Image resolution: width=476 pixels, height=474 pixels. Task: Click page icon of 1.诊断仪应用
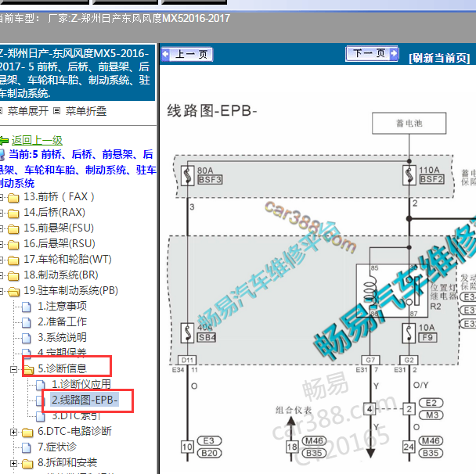tap(41, 385)
